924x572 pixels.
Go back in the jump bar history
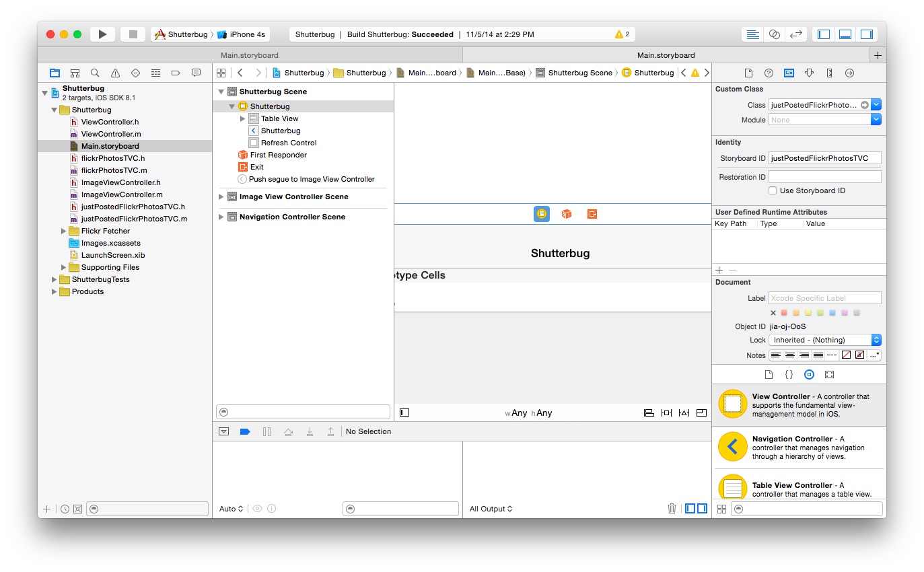(240, 73)
